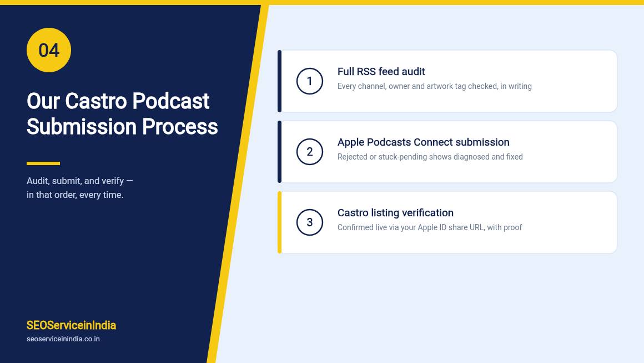Click the 'Apple Podcasts Connect submission' title
Image resolution: width=644 pixels, height=363 pixels.
point(424,142)
